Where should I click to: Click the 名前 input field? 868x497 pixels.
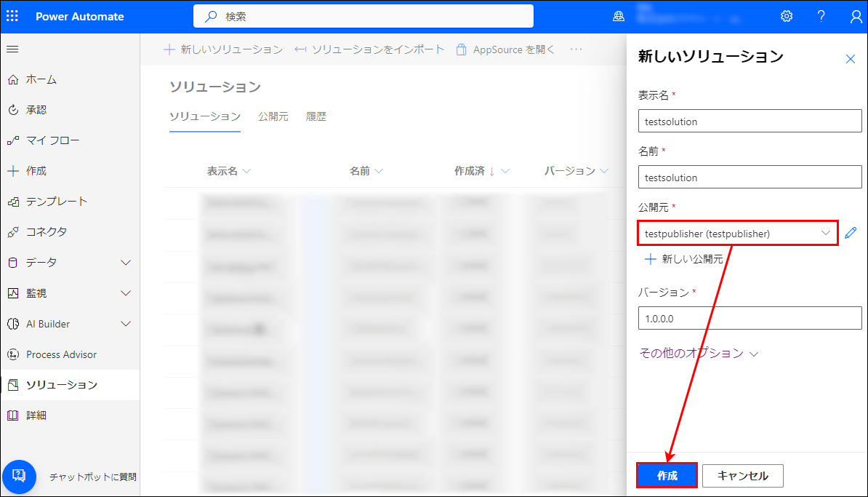pos(750,177)
